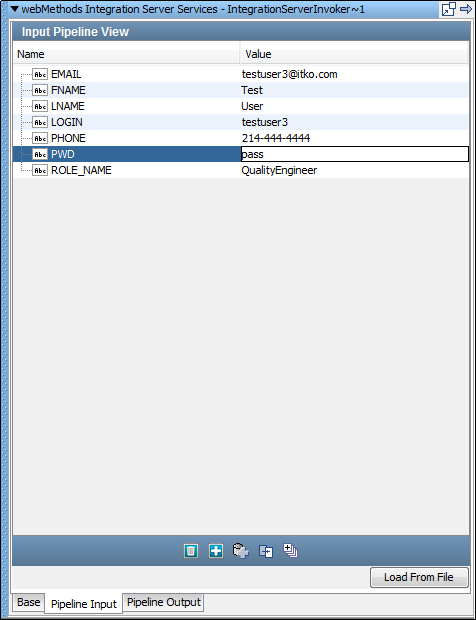Click the two overlapping documents icon
The image size is (476, 620).
[x=266, y=551]
